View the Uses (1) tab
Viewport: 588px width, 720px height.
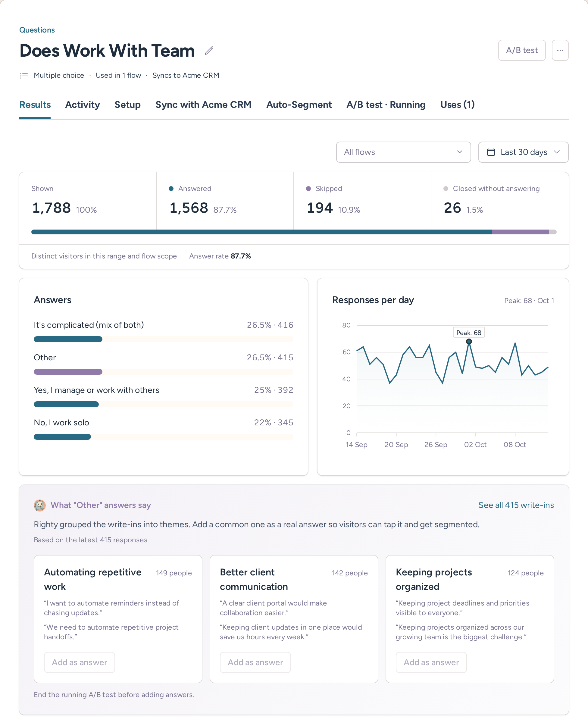tap(457, 105)
